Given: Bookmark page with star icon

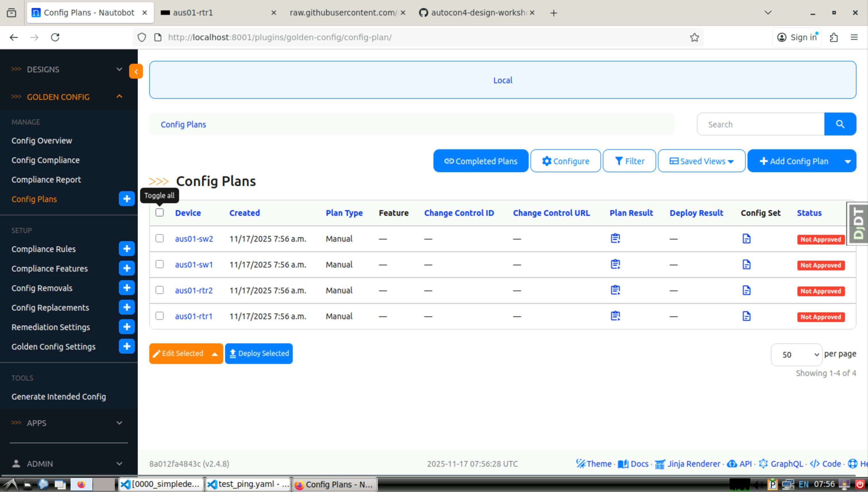Looking at the screenshot, I should pyautogui.click(x=694, y=37).
